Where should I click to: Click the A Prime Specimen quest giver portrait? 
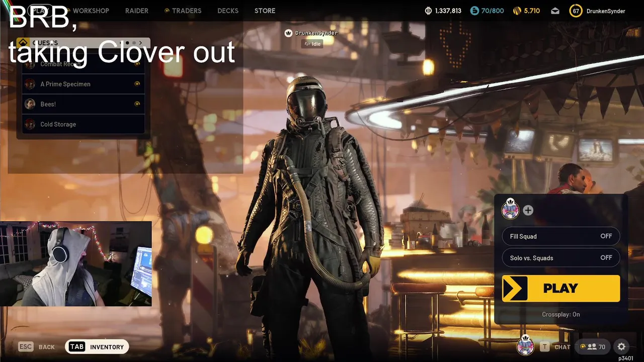pos(30,84)
